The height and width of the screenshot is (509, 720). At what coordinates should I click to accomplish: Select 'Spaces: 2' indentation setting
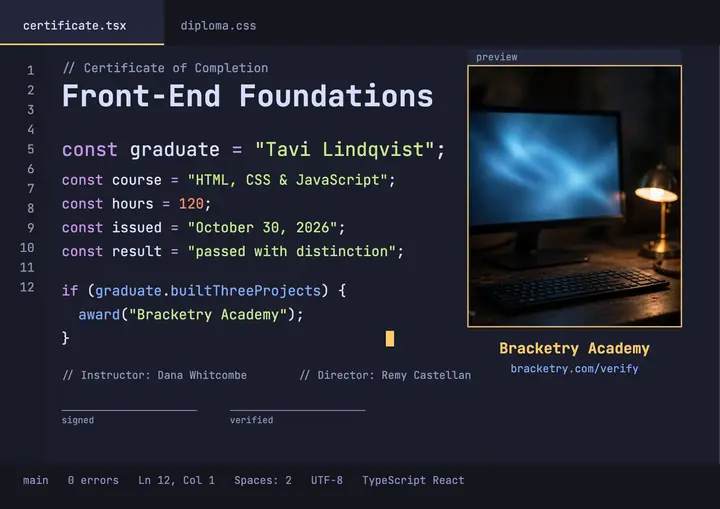click(x=263, y=480)
